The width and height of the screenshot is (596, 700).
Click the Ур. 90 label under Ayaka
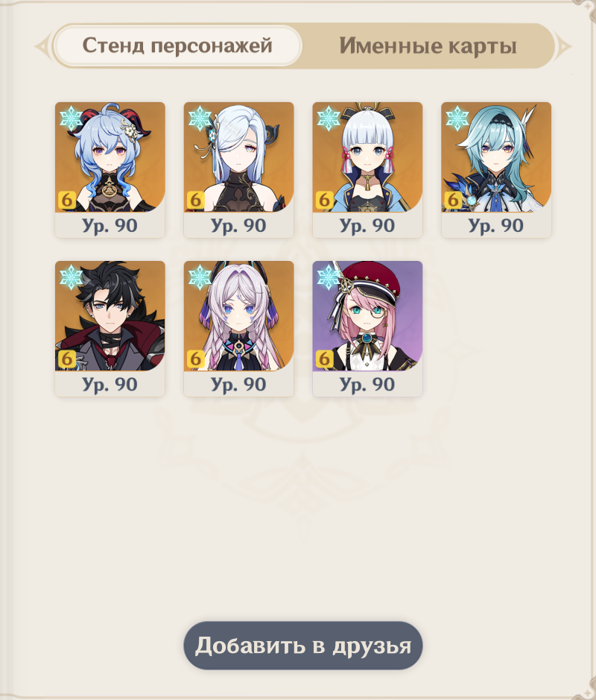(x=367, y=225)
